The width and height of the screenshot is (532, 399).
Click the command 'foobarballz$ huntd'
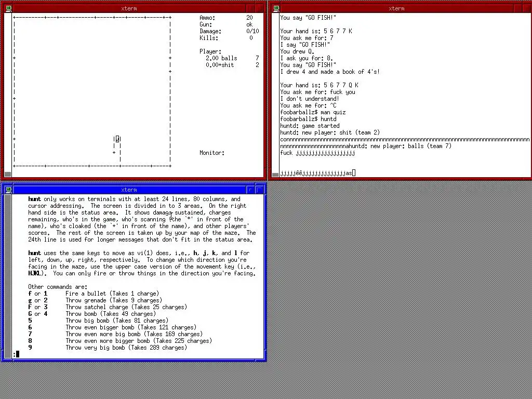point(309,119)
